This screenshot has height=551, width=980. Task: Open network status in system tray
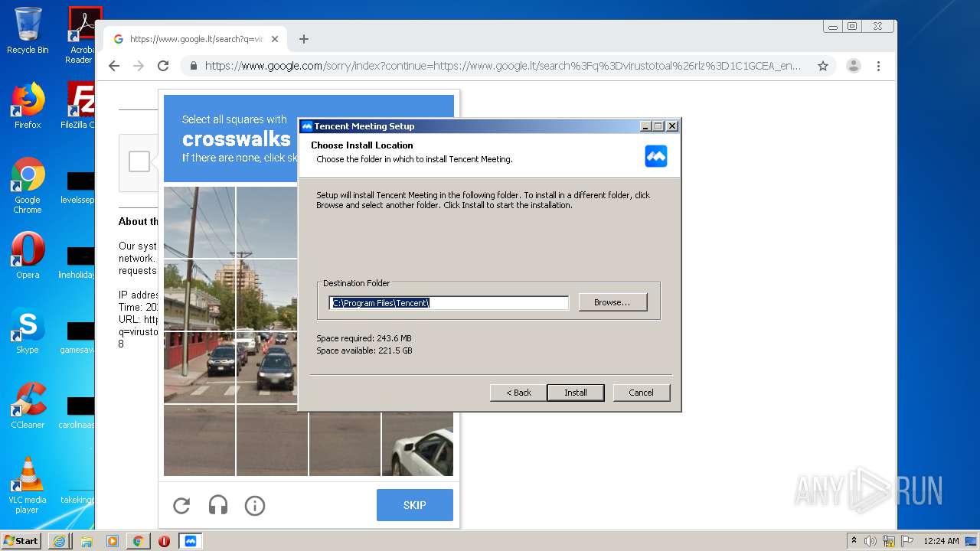pyautogui.click(x=889, y=541)
